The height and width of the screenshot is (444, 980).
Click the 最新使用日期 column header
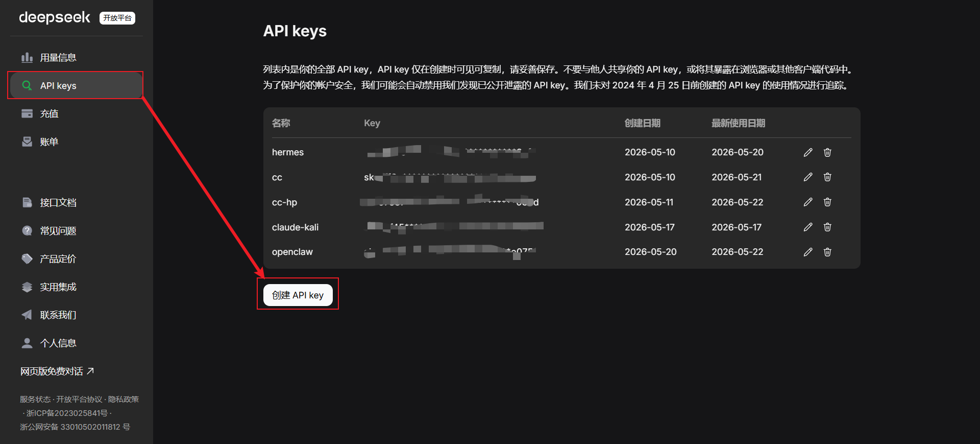pyautogui.click(x=739, y=123)
